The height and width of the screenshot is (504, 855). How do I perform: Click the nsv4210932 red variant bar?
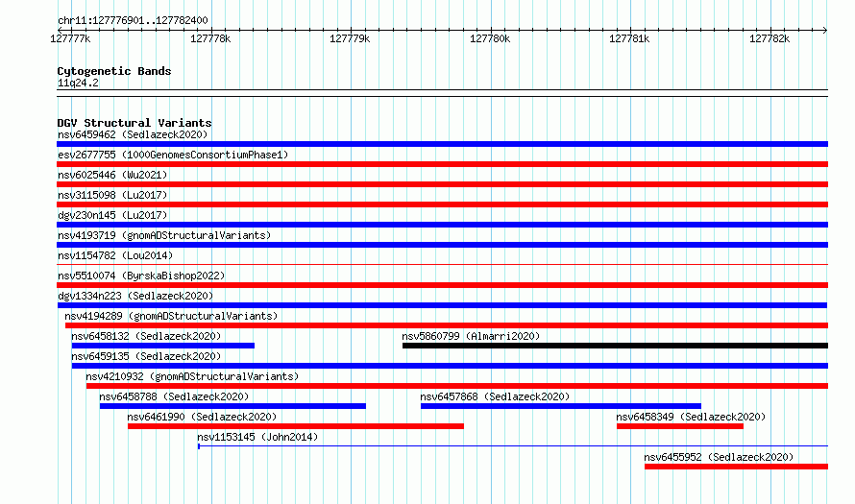[x=457, y=386]
